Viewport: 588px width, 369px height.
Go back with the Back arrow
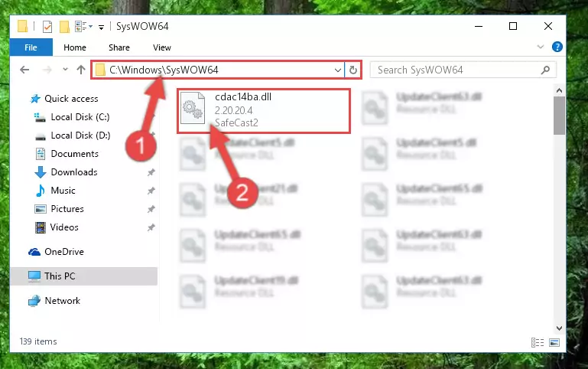click(24, 70)
